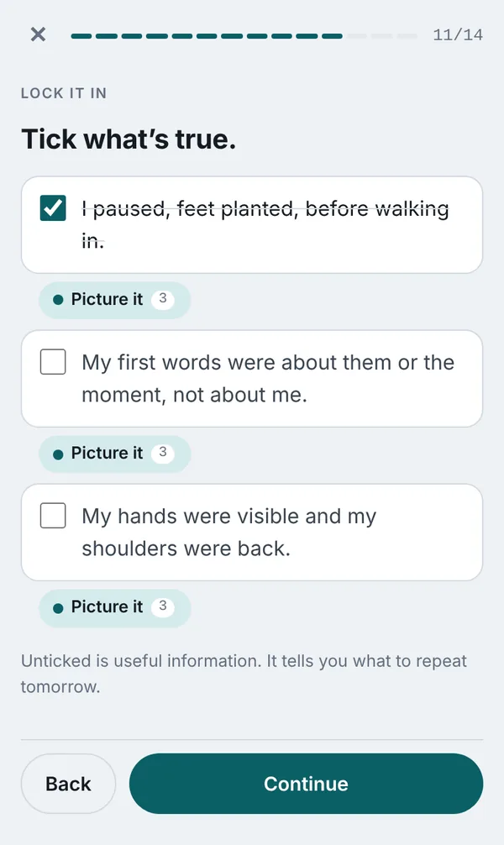Click the count badge on second Picture it

click(x=163, y=453)
